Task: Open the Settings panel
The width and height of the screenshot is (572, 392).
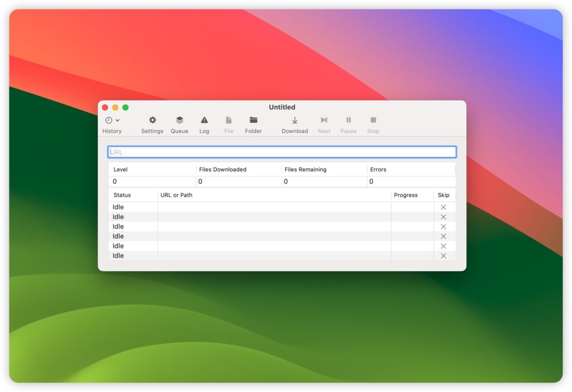Action: click(152, 124)
